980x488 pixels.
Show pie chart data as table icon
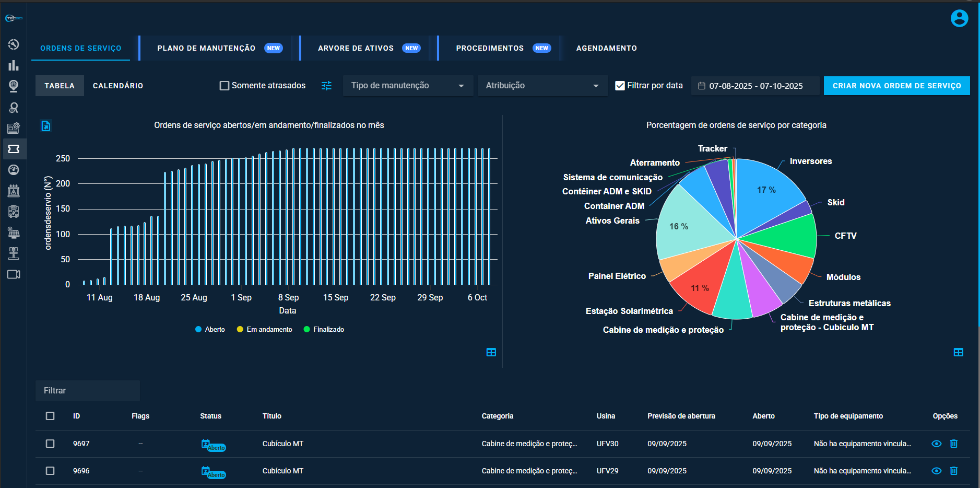958,352
